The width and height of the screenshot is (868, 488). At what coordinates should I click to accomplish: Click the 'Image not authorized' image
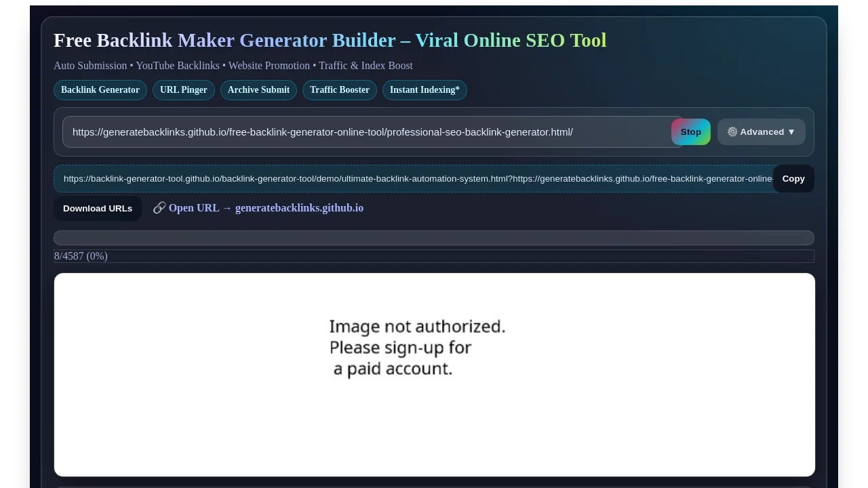click(x=435, y=375)
